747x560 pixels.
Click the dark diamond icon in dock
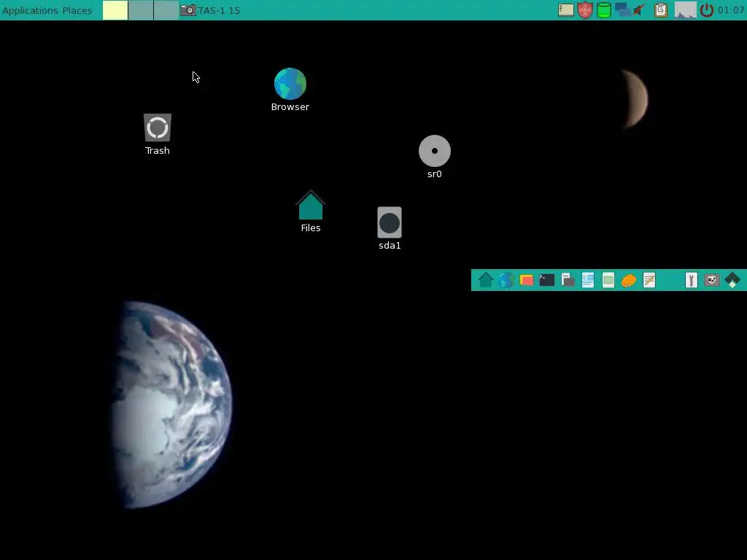coord(732,280)
